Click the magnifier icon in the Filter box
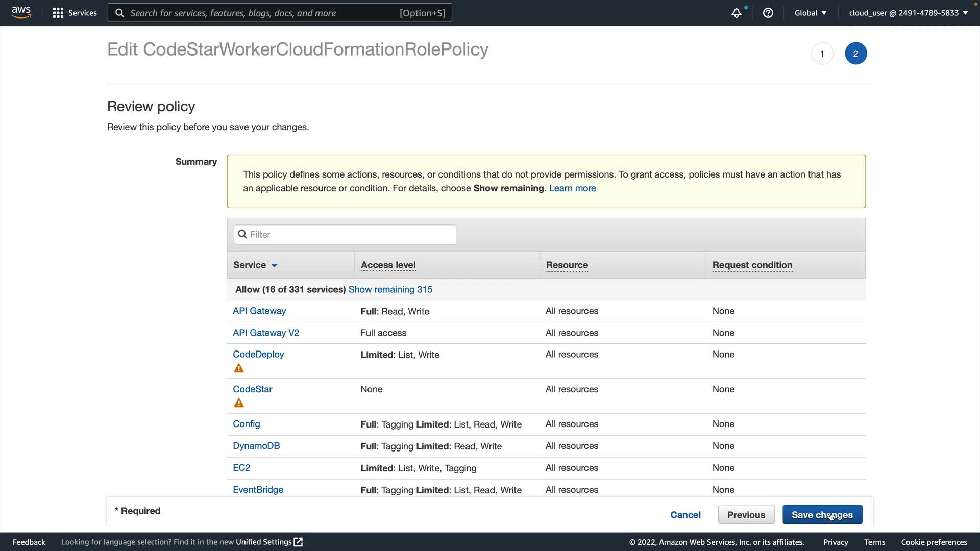Viewport: 980px width, 551px height. point(242,234)
